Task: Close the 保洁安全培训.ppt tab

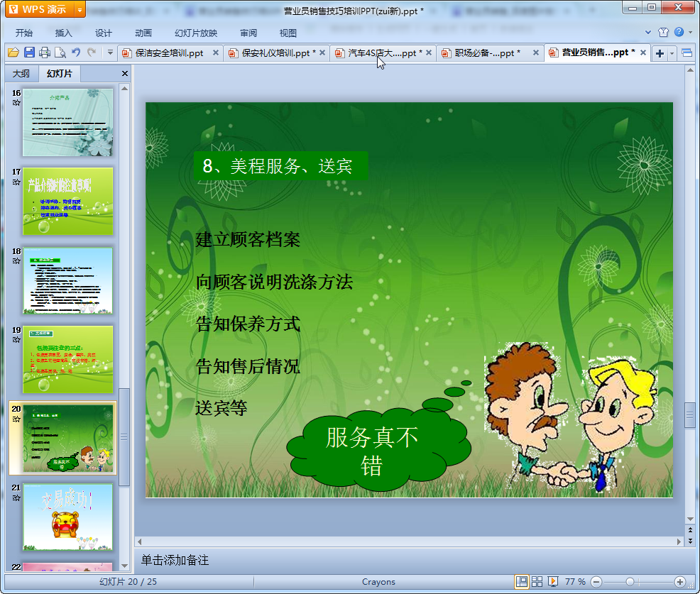Action: pos(216,53)
